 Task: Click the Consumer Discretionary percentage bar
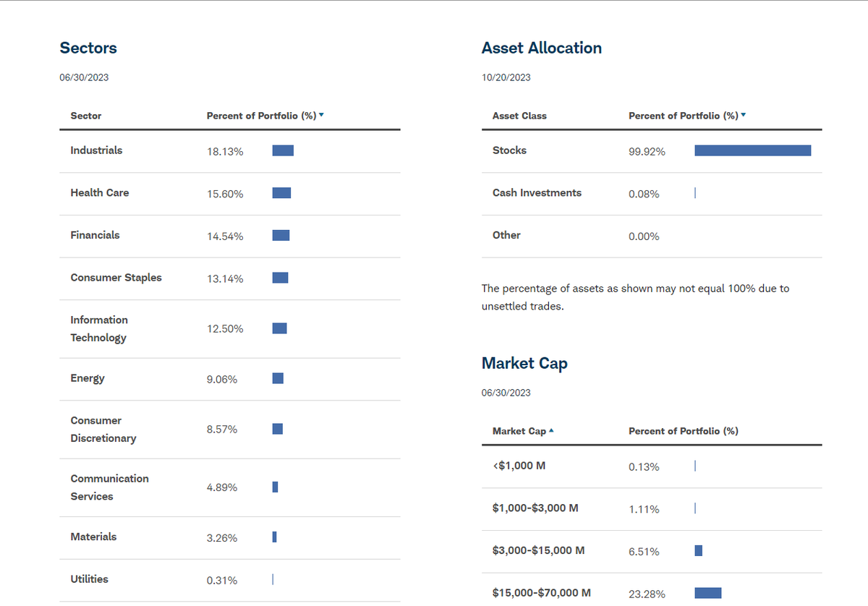pos(277,428)
